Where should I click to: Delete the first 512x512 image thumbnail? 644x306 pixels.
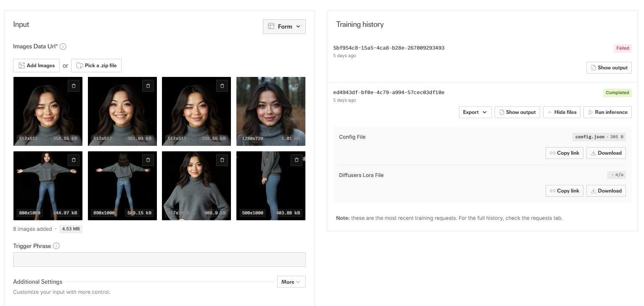pyautogui.click(x=74, y=86)
